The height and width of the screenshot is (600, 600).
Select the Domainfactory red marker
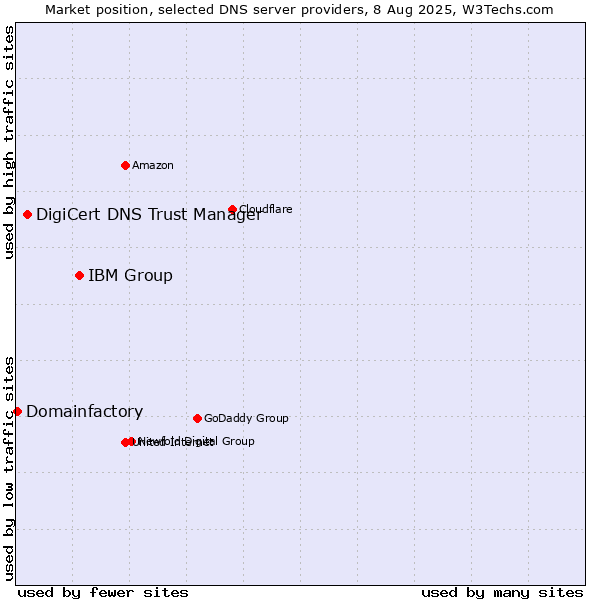click(17, 411)
